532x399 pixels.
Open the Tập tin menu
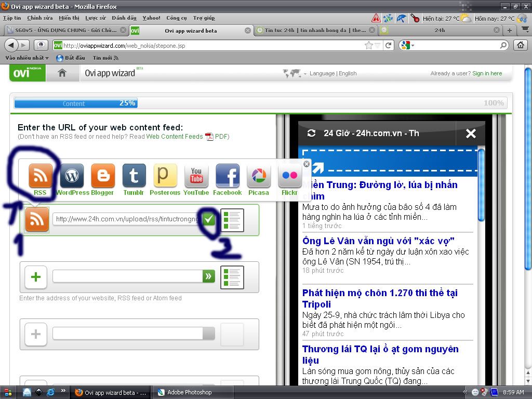pos(12,18)
